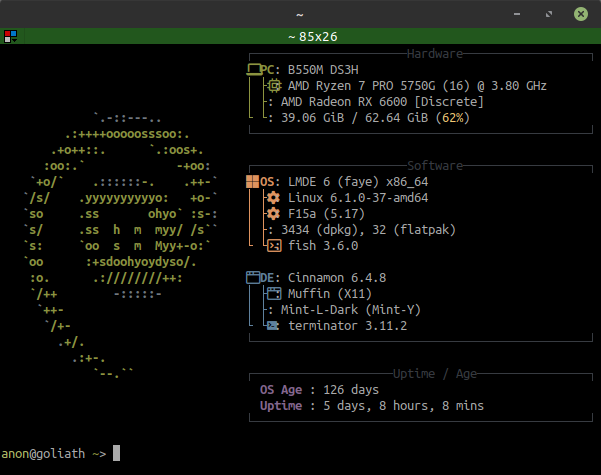601x475 pixels.
Task: Click the memory usage "39.06 GiB / 62.64 GiB"
Action: (x=355, y=118)
